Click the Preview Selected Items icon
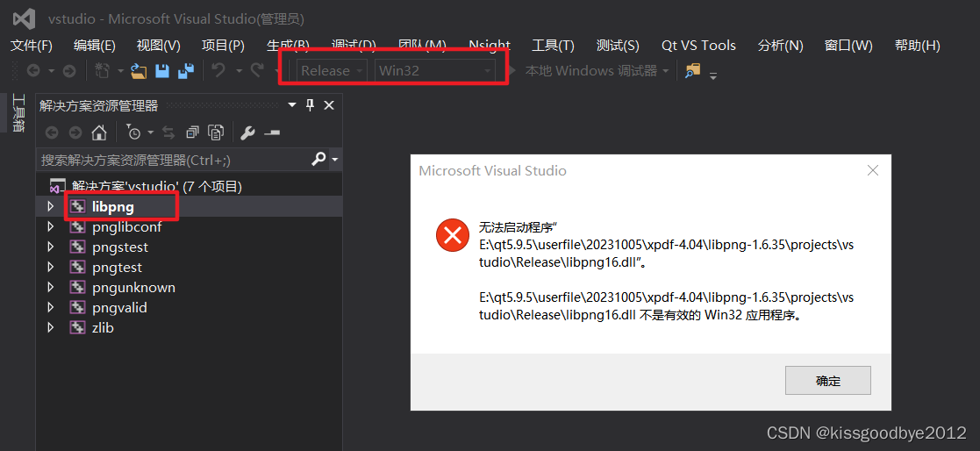The image size is (980, 451). click(272, 133)
